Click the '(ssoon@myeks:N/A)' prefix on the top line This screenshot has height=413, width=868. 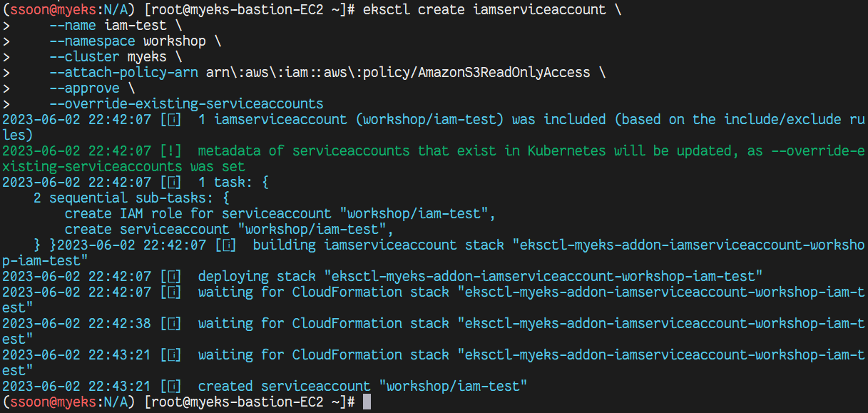(x=70, y=10)
